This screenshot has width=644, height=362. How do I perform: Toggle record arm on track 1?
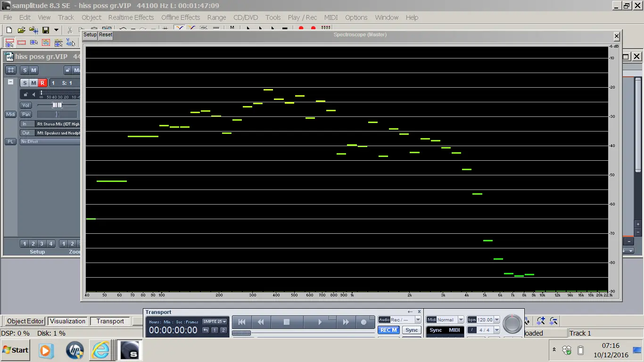point(42,83)
